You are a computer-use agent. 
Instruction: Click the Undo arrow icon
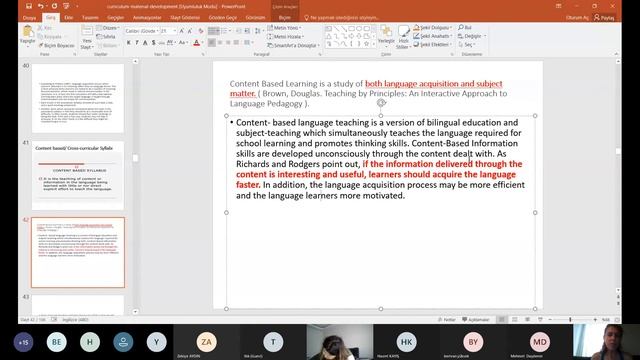coord(40,6)
